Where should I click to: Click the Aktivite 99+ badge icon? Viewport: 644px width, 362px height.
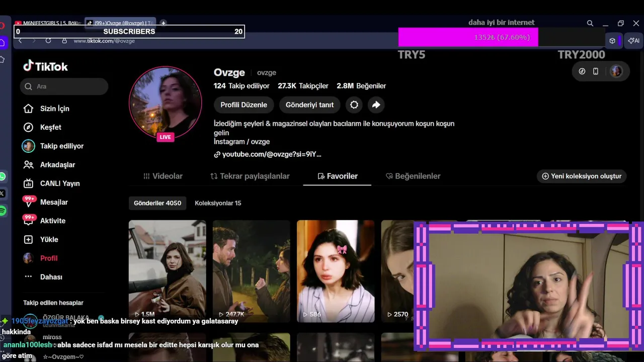pos(29,220)
